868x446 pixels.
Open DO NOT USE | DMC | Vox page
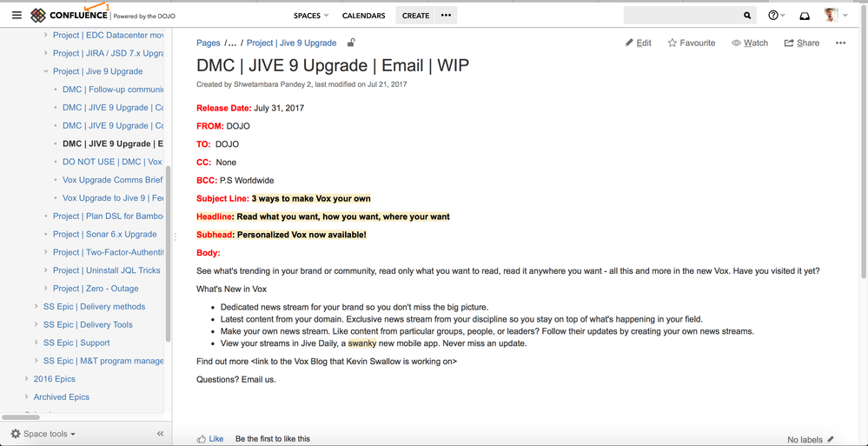pyautogui.click(x=112, y=162)
